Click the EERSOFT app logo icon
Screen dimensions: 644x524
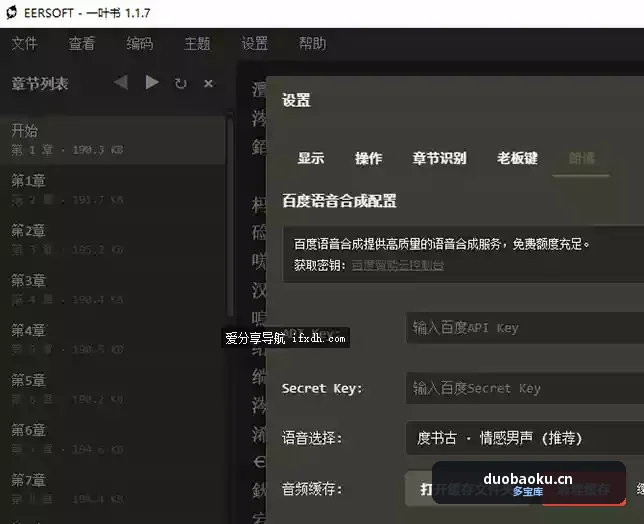12,12
